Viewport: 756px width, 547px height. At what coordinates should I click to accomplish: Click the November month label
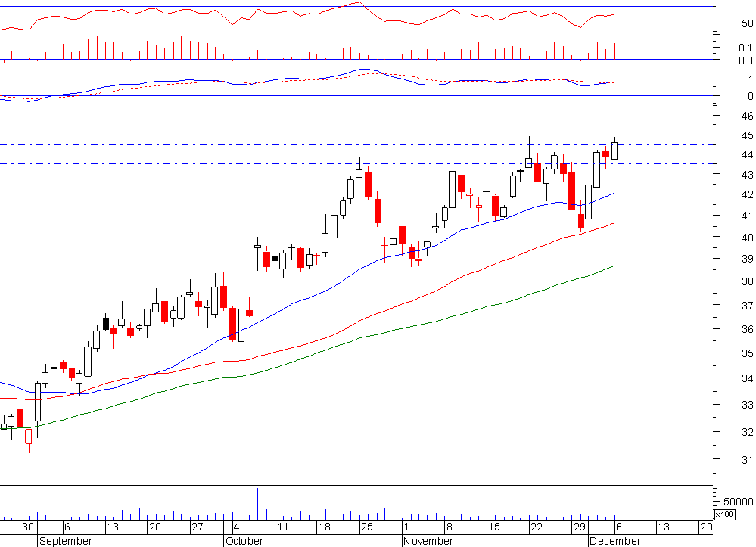point(428,541)
